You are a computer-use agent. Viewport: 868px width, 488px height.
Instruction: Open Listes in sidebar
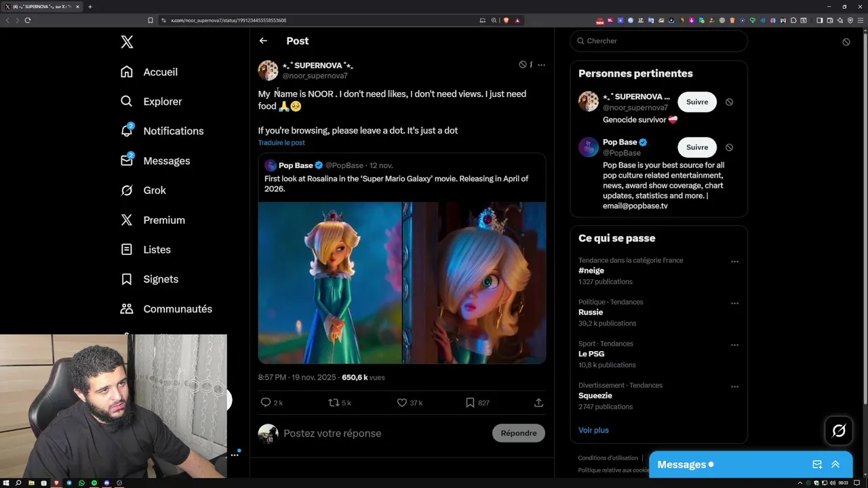pos(146,249)
